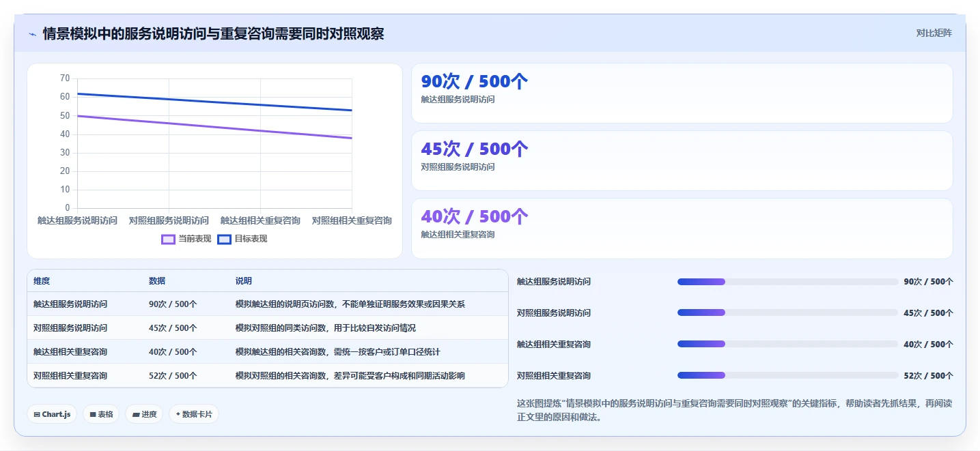Viewport: 980px width, 451px height.
Task: Click the table data cell 40次 / 500个
Action: (173, 352)
